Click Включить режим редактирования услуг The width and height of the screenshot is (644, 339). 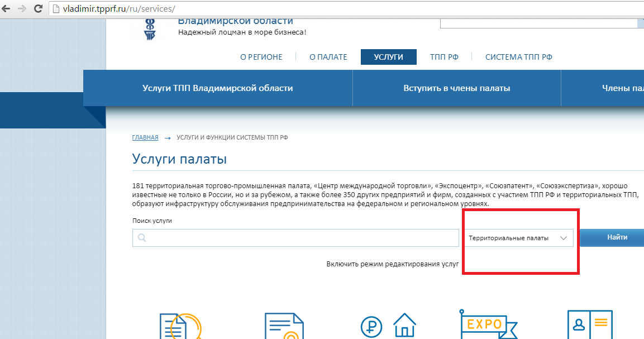[x=392, y=264]
